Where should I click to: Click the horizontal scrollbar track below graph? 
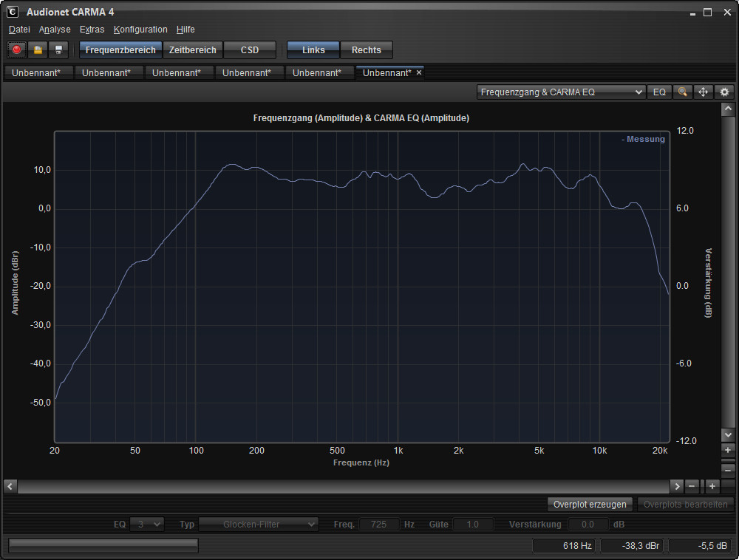(x=344, y=486)
